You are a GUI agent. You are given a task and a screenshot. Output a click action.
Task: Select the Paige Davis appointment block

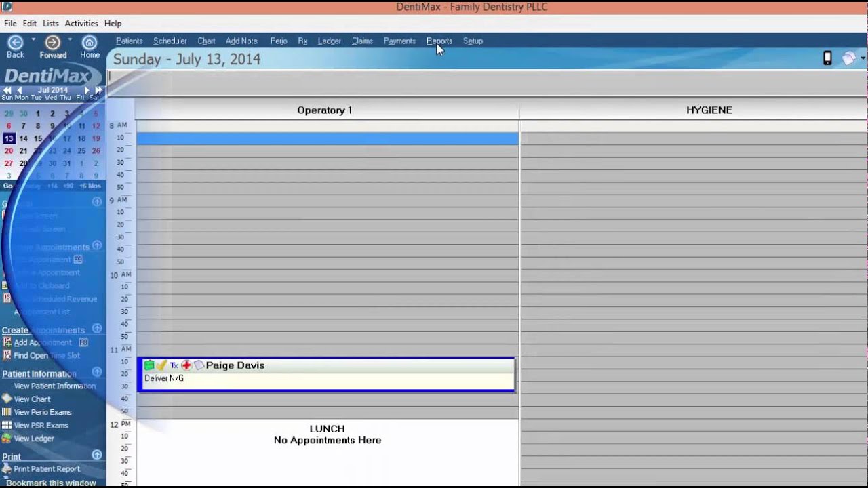pyautogui.click(x=327, y=374)
